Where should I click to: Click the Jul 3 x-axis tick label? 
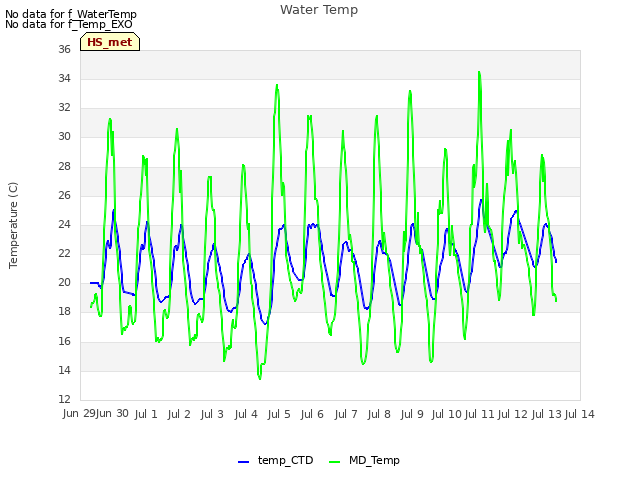click(x=212, y=414)
